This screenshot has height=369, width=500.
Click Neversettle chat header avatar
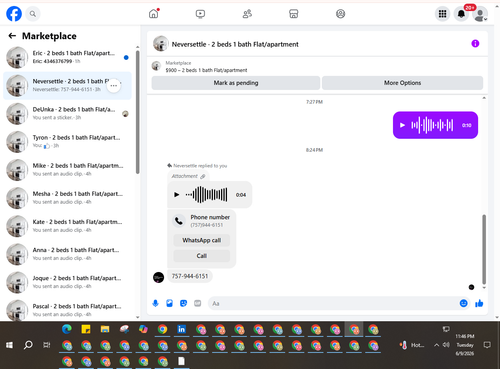pos(160,44)
